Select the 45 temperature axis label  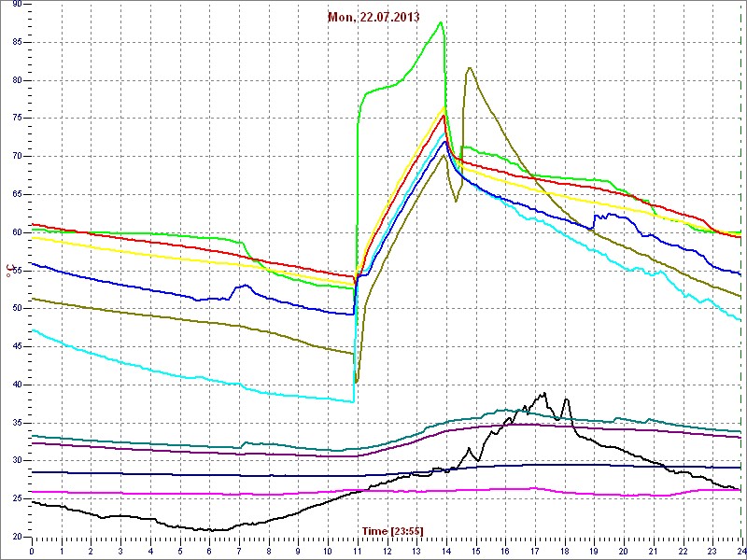click(x=17, y=347)
